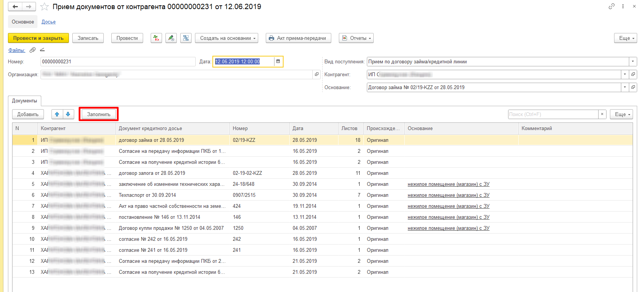This screenshot has width=644, height=292.
Task: Click the Дата column header
Action: 313,129
